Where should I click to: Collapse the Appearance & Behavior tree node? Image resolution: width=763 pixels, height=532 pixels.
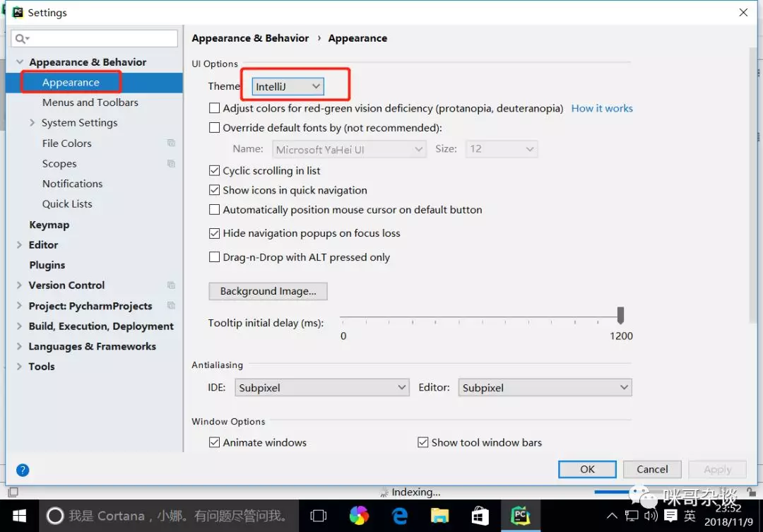[x=20, y=61]
